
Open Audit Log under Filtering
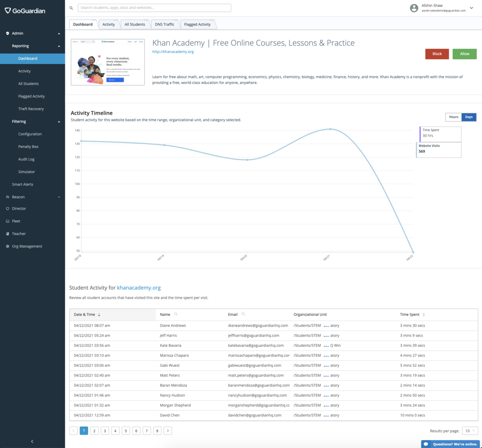[26, 159]
